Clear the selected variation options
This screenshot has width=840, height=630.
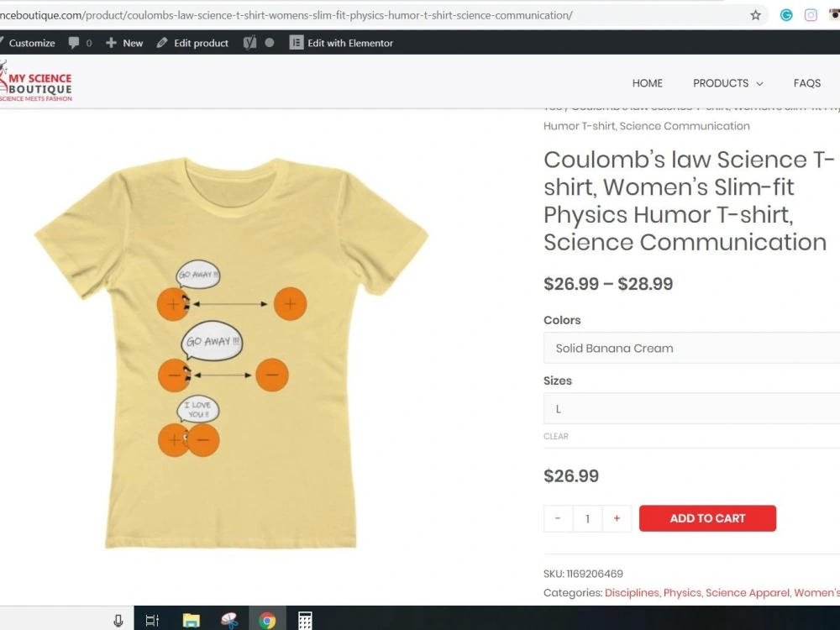pos(555,436)
